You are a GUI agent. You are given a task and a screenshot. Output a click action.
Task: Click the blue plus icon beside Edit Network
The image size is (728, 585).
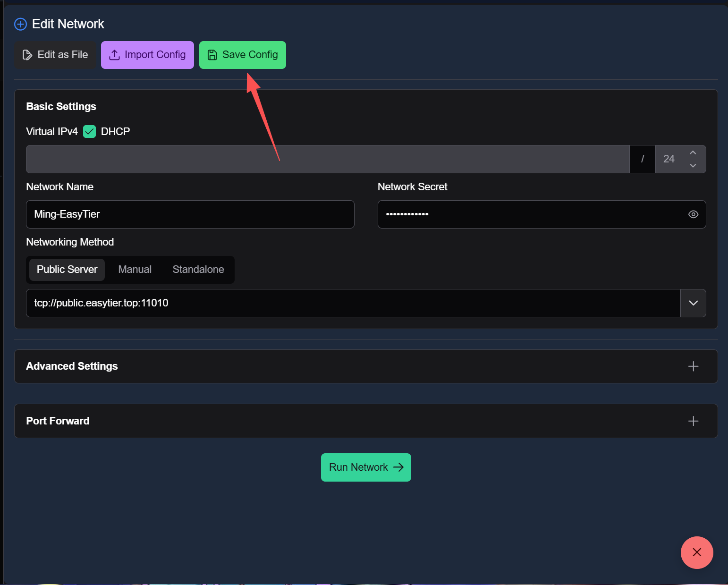point(20,24)
